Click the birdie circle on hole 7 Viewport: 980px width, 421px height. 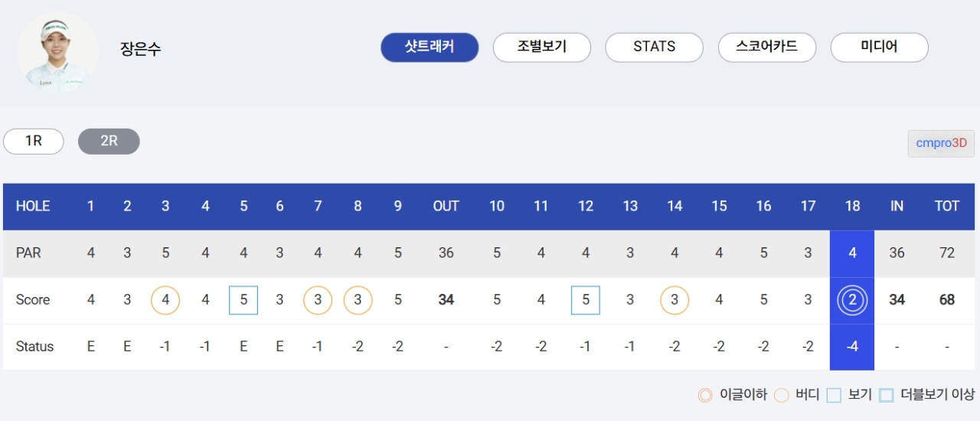coord(318,300)
